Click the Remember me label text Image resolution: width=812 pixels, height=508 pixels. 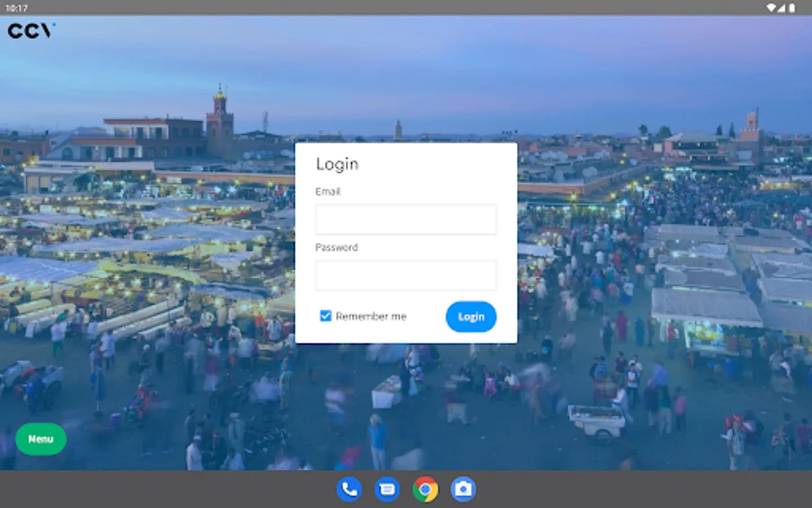pyautogui.click(x=371, y=316)
